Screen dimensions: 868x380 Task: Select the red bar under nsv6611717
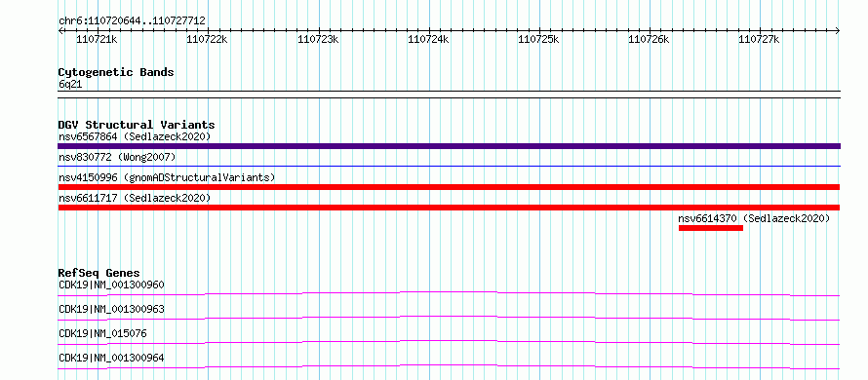(449, 208)
